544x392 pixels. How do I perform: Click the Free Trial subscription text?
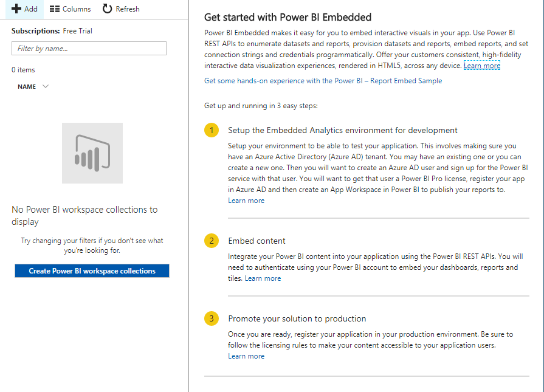pos(77,31)
